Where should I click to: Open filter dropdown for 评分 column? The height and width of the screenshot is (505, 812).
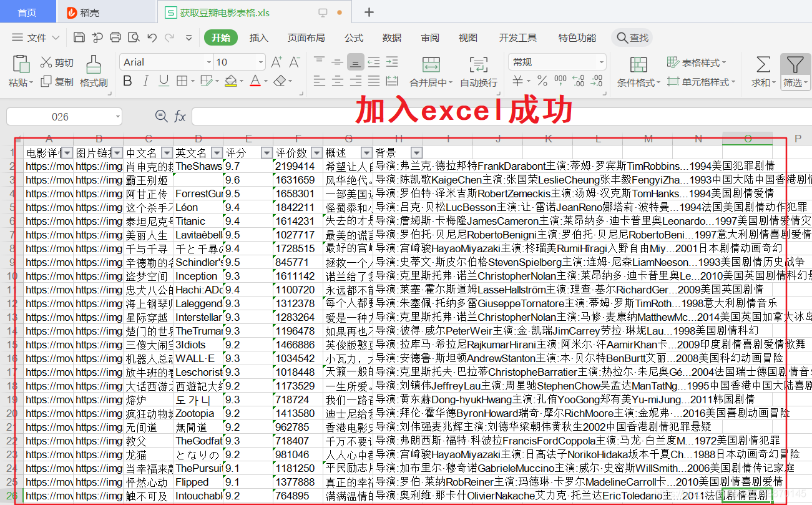point(267,152)
